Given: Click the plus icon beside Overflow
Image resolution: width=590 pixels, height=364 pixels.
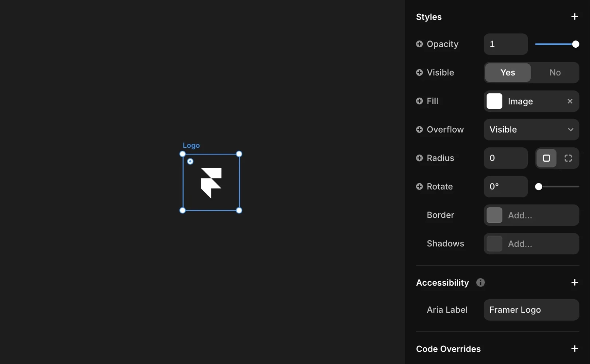Looking at the screenshot, I should 419,130.
